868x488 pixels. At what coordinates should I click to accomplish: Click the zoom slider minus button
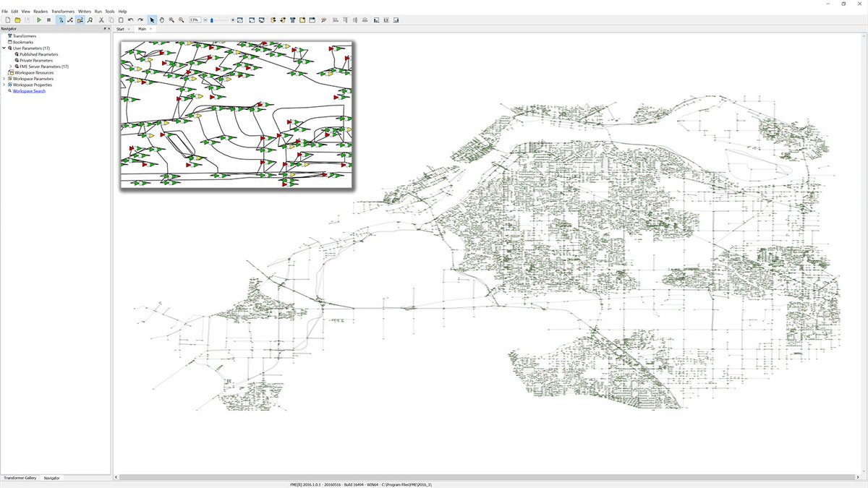point(205,20)
